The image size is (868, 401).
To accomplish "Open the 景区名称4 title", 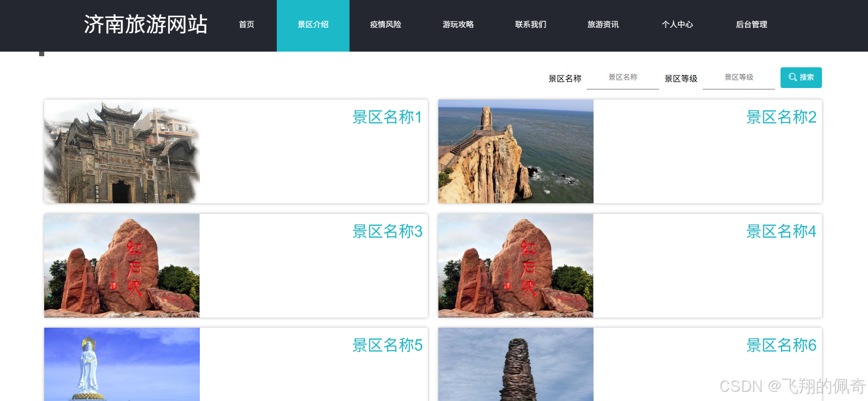I will point(781,231).
